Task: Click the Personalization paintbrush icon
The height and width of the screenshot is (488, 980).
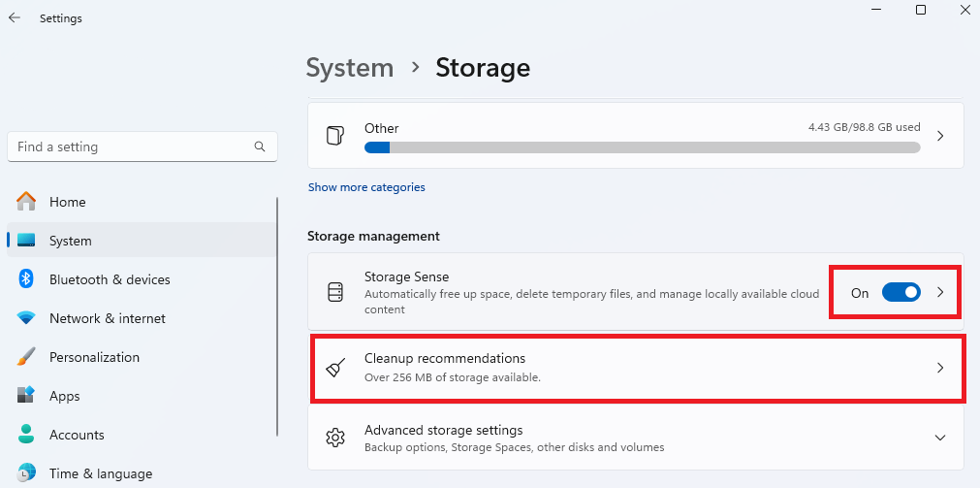Action: coord(26,357)
